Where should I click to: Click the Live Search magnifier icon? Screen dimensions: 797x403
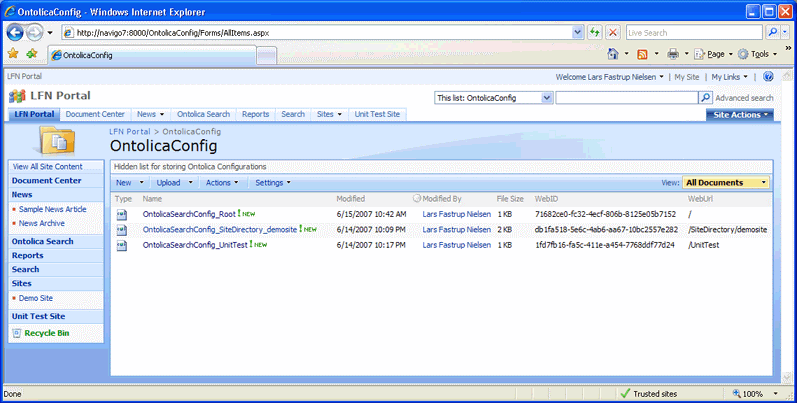(772, 33)
